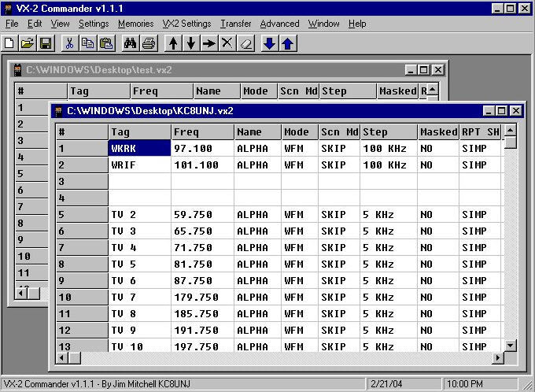Click the black X delete toolbar icon
Image resolution: width=535 pixels, height=392 pixels.
(227, 43)
